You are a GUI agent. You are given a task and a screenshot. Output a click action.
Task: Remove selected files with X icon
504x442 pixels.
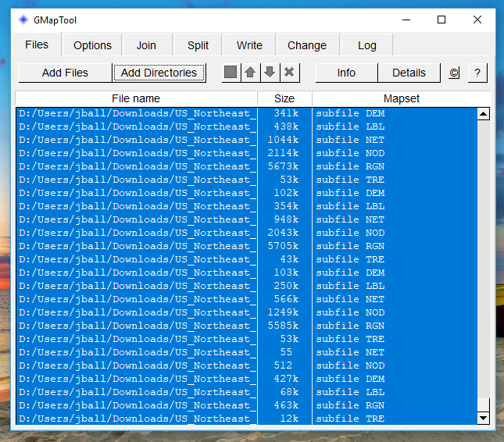click(289, 73)
